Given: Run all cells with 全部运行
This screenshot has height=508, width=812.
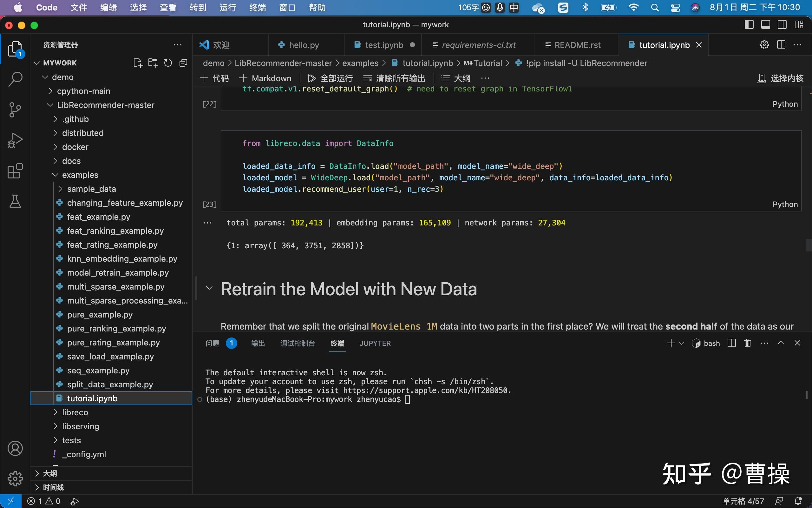Looking at the screenshot, I should tap(330, 78).
